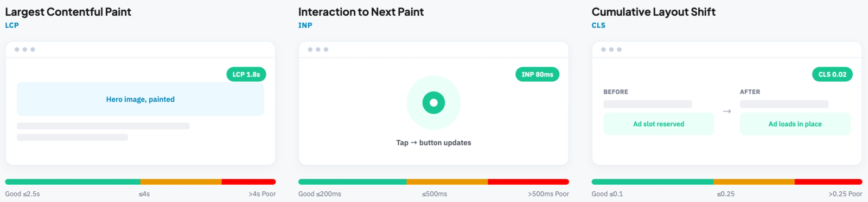Image resolution: width=868 pixels, height=202 pixels.
Task: Click the arrow between Before and After
Action: tap(727, 111)
